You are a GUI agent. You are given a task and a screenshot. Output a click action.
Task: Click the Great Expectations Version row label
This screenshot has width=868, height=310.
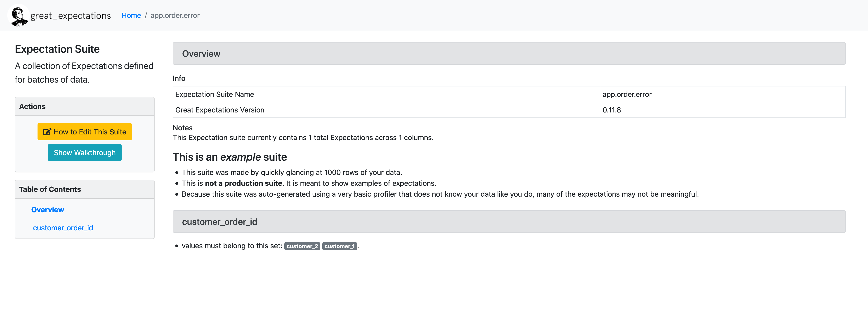point(220,110)
